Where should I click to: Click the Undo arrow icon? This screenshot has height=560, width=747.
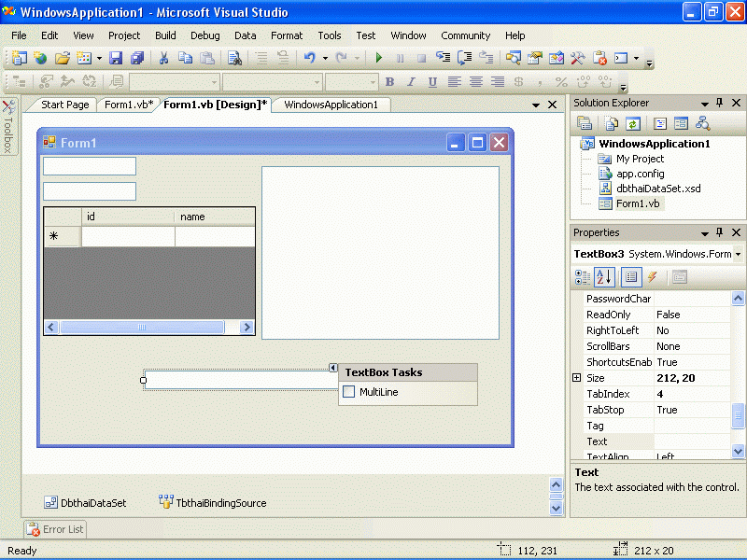coord(310,58)
